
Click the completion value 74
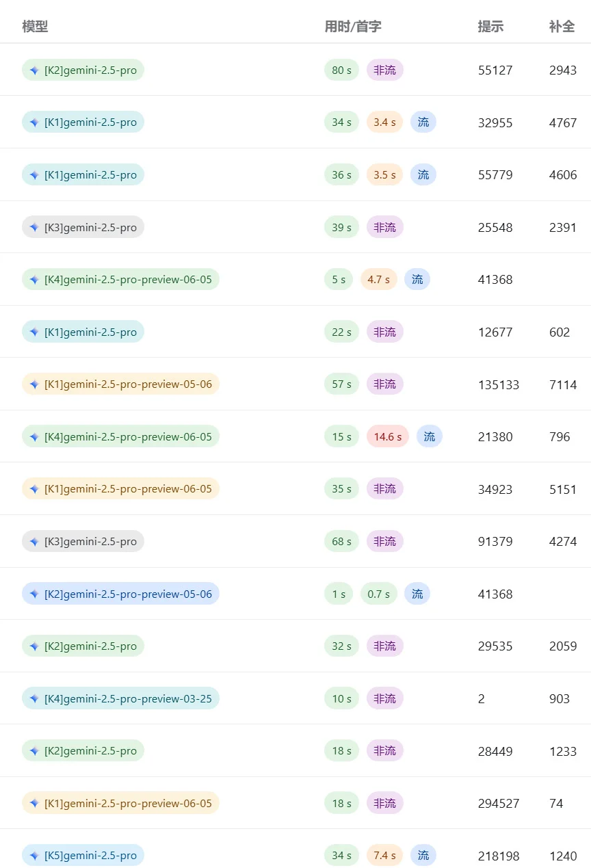[556, 804]
